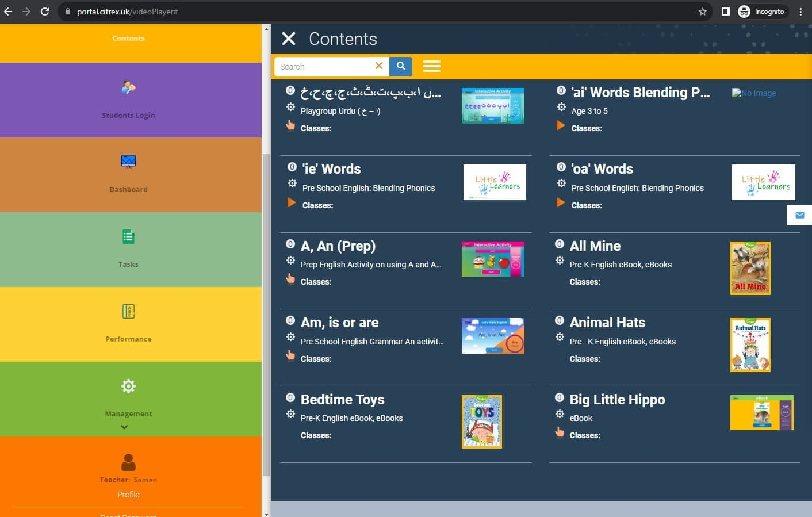Open A, An (Prep) activity thumbnail

point(493,259)
